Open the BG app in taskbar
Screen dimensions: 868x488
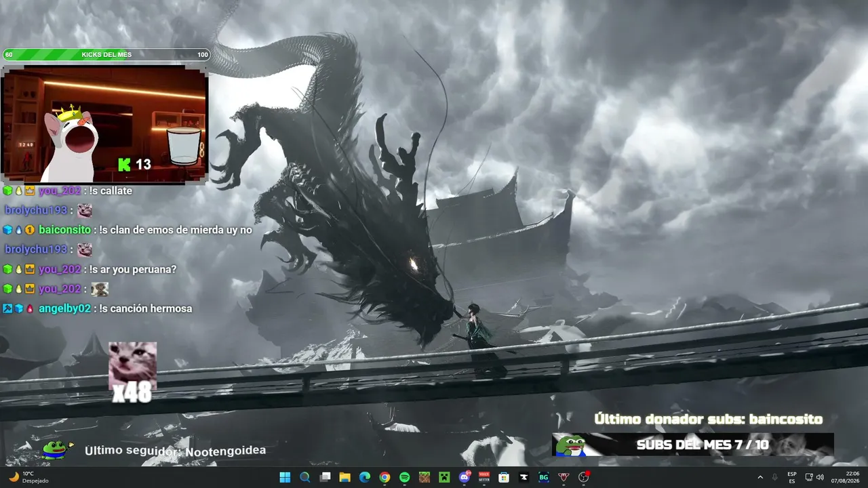[543, 477]
